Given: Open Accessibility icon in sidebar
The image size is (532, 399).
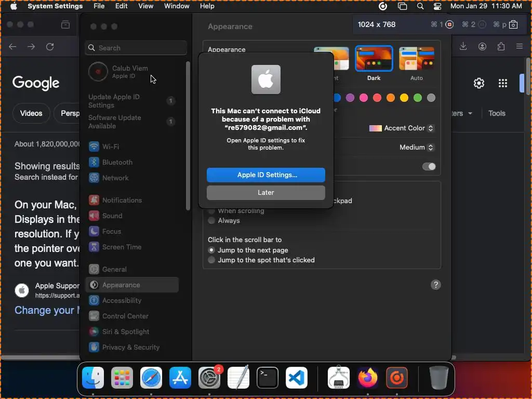Looking at the screenshot, I should (94, 301).
